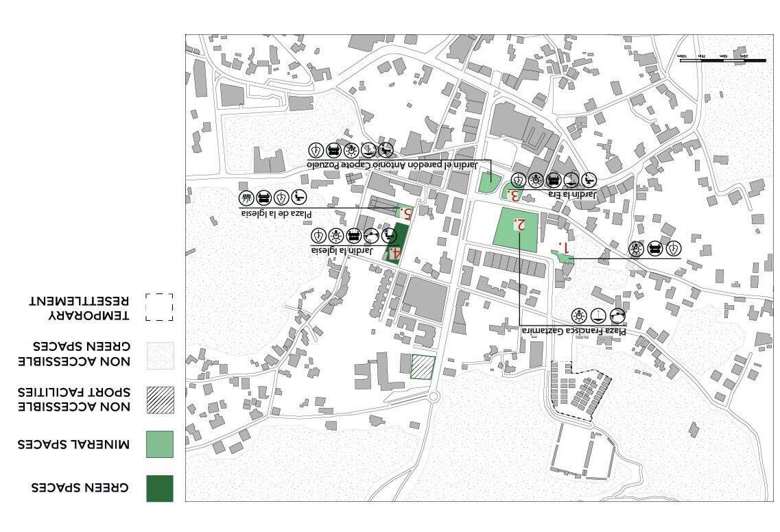Image resolution: width=780 pixels, height=532 pixels.
Task: Click the playground slide icon above Jardín la Era
Action: coord(589,180)
